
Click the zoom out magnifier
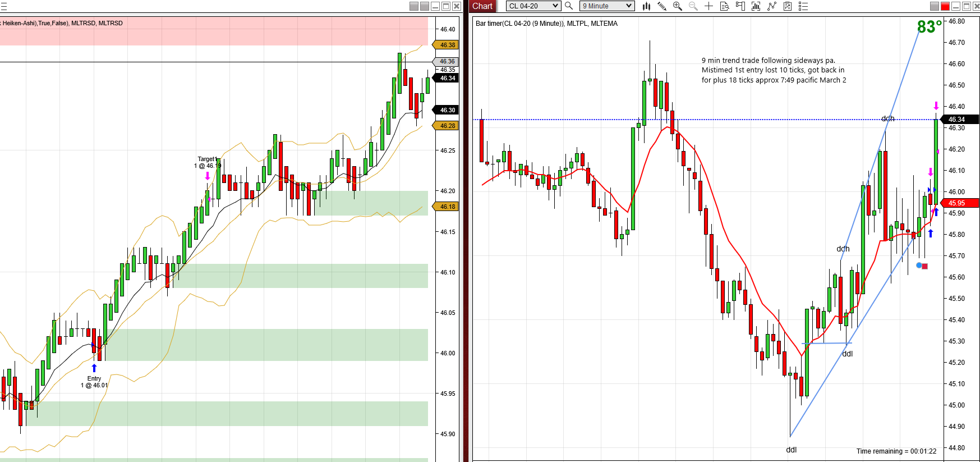coord(693,6)
